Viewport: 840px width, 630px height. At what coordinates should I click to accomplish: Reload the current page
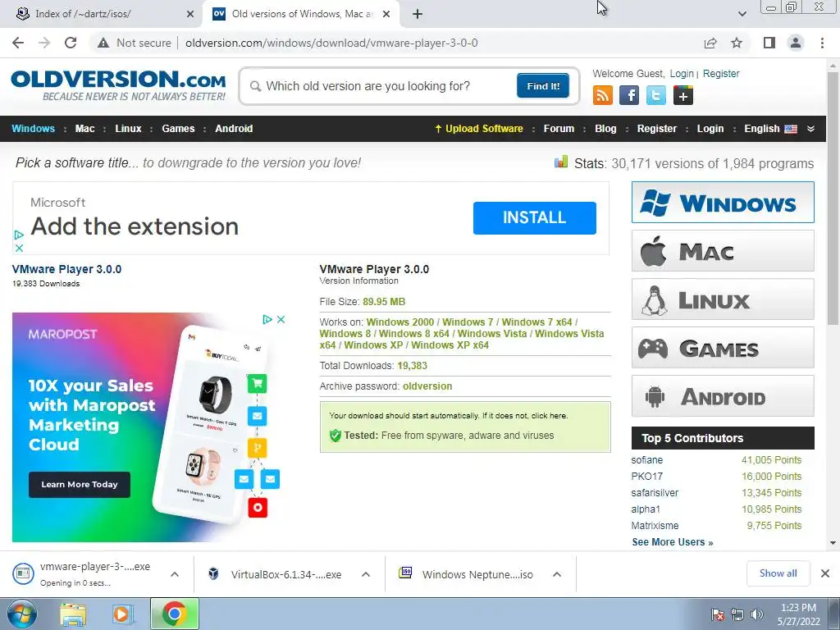point(71,43)
